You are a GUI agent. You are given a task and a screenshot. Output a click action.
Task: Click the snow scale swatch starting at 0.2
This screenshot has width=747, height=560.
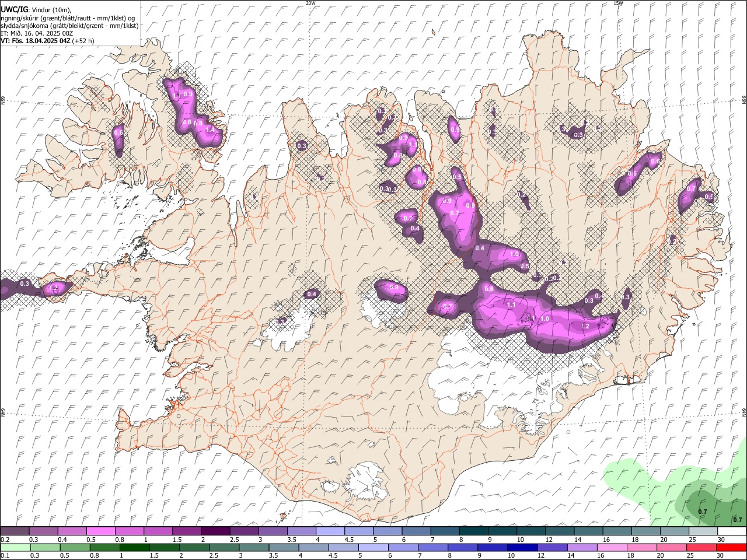[x=15, y=531]
